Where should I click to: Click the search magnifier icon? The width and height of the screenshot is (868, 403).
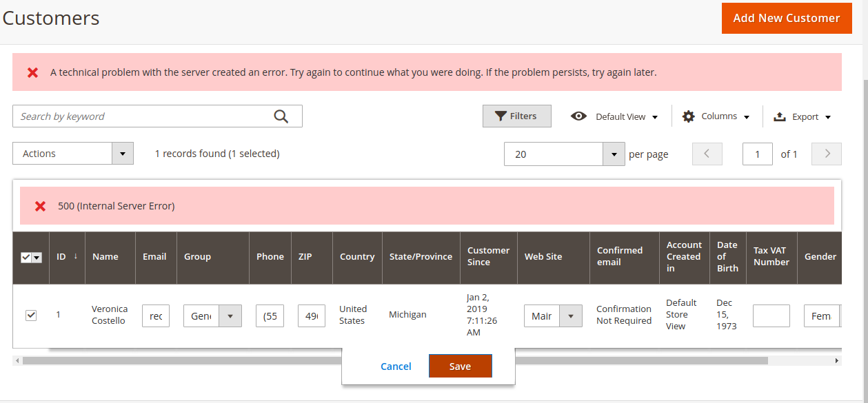[281, 116]
